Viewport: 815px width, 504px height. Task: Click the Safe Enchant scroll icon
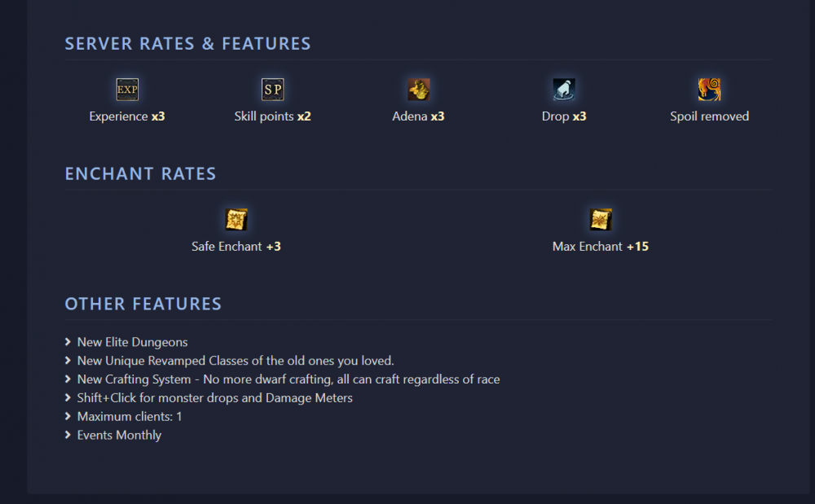pyautogui.click(x=236, y=220)
